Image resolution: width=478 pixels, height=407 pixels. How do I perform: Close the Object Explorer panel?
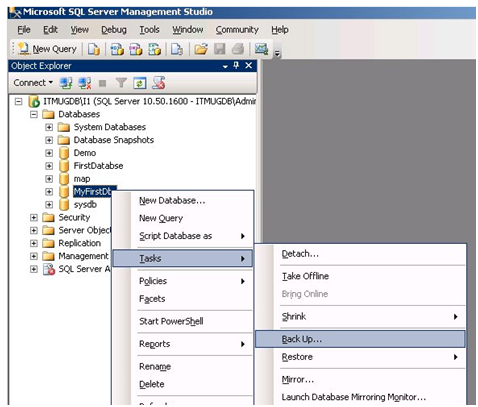click(249, 65)
